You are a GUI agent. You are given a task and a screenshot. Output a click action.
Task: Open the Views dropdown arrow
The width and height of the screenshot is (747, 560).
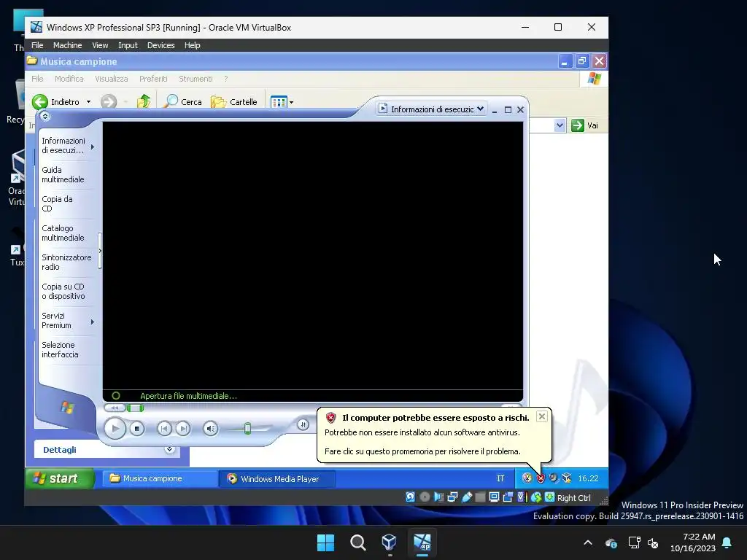click(x=291, y=102)
